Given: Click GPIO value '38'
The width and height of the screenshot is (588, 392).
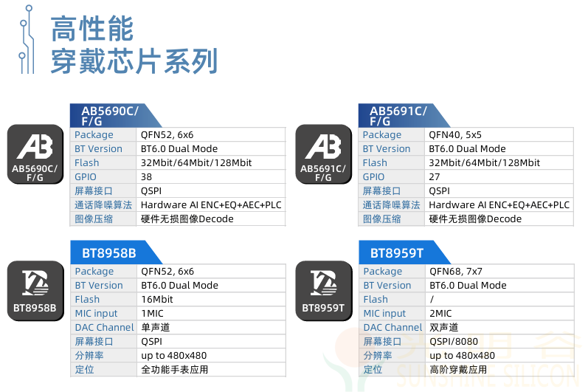Looking at the screenshot, I should pyautogui.click(x=146, y=176).
